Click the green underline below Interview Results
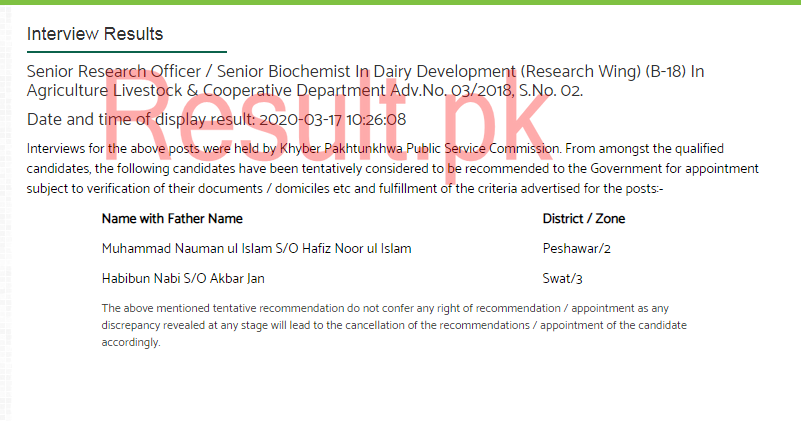This screenshot has height=421, width=801. tap(127, 52)
